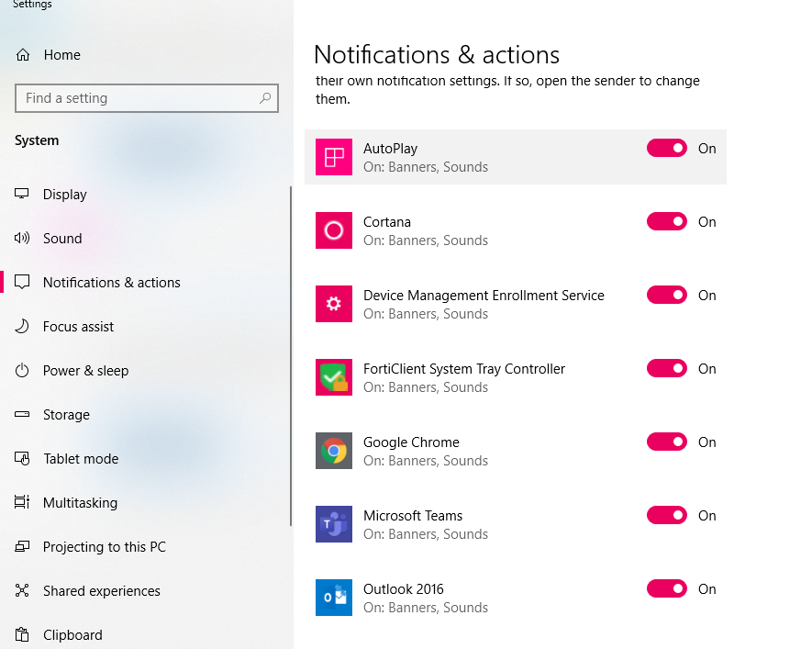
Task: Select Tablet mode in sidebar
Action: pos(145,458)
